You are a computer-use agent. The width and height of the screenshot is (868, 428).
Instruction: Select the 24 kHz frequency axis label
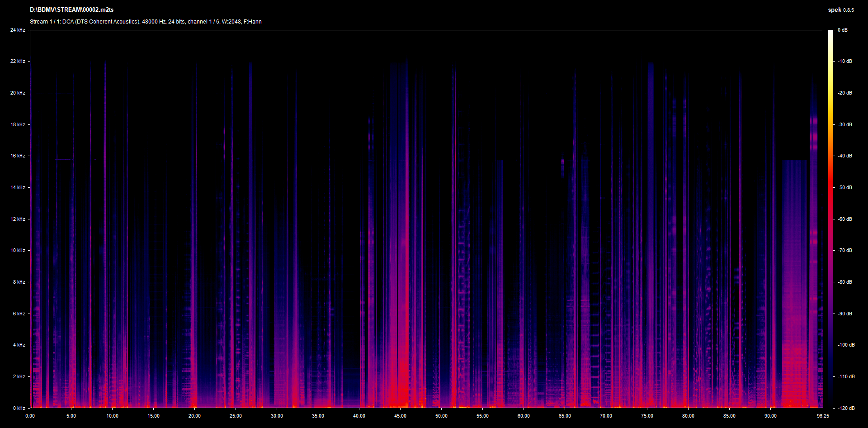click(x=18, y=30)
